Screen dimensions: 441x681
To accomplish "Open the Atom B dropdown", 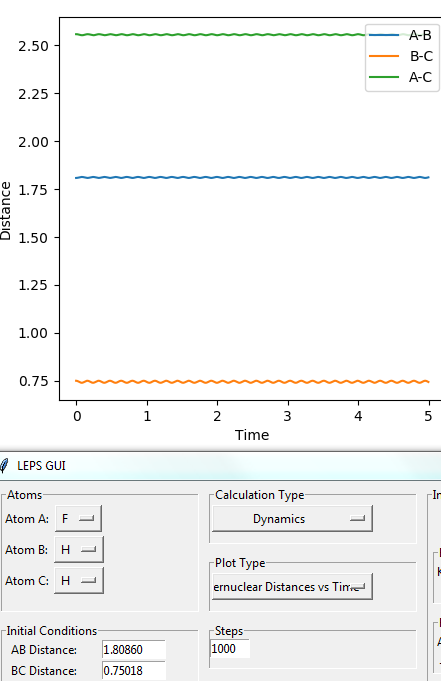I will [79, 549].
